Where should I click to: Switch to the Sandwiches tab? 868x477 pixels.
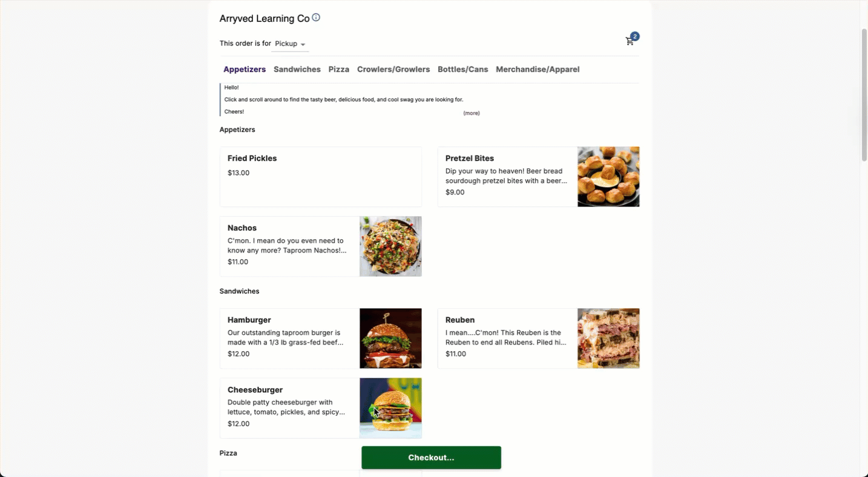[297, 69]
